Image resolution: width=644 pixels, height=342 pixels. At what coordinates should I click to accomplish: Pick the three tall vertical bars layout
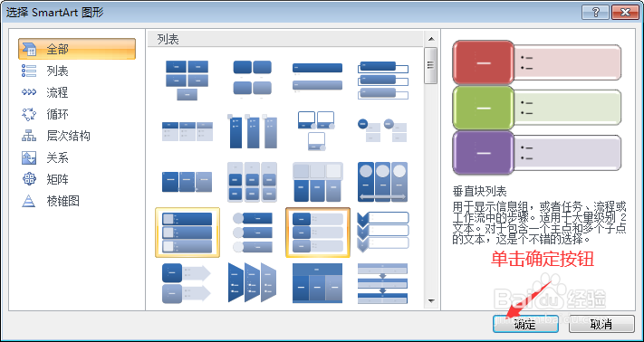pyautogui.click(x=252, y=131)
